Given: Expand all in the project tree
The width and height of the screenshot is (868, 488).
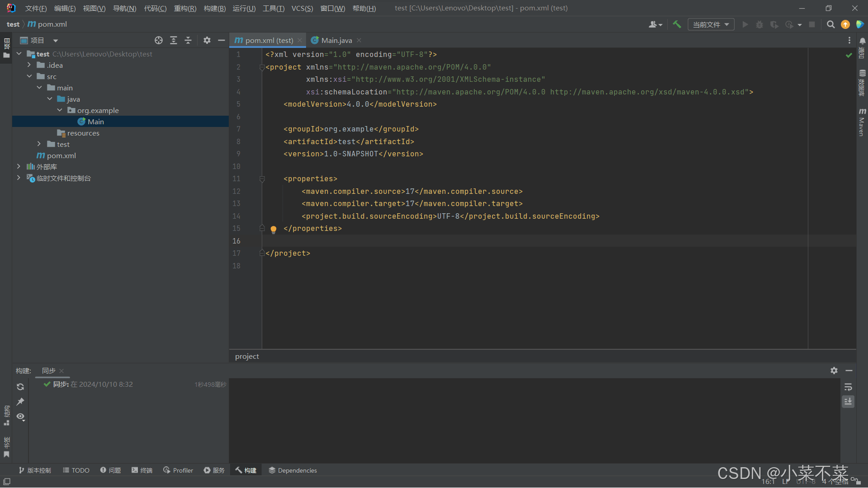Looking at the screenshot, I should coord(174,40).
